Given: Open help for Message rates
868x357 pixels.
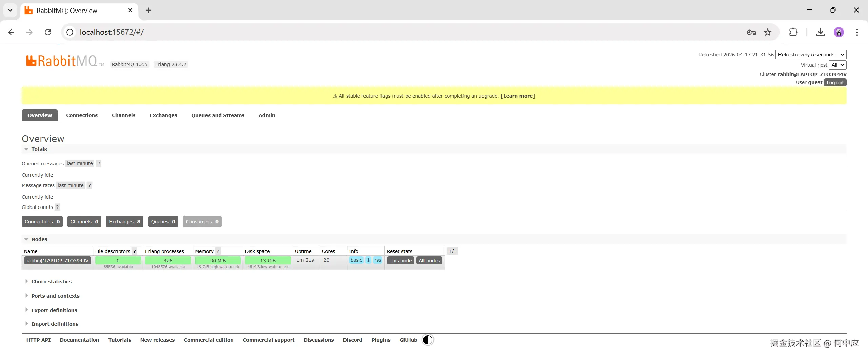Looking at the screenshot, I should tap(90, 185).
